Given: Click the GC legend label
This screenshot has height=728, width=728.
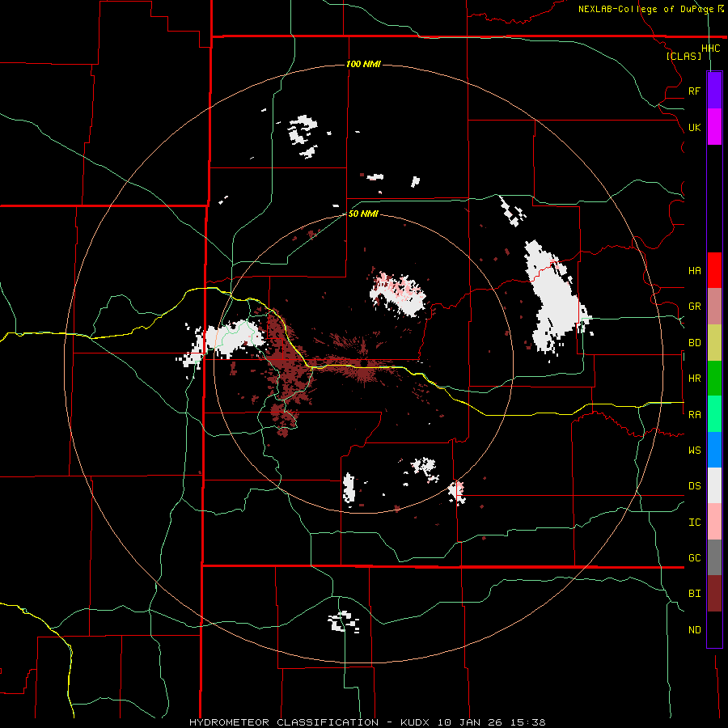Looking at the screenshot, I should click(694, 557).
